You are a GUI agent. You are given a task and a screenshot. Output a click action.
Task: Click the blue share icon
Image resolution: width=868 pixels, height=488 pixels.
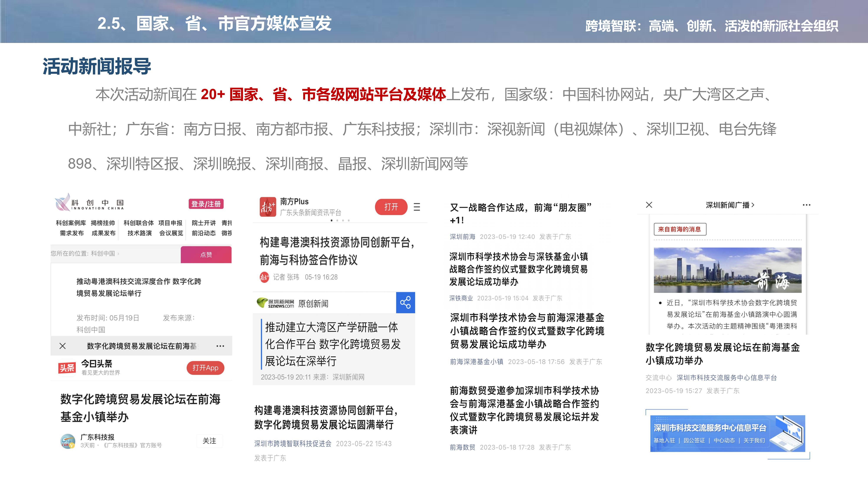pyautogui.click(x=405, y=302)
